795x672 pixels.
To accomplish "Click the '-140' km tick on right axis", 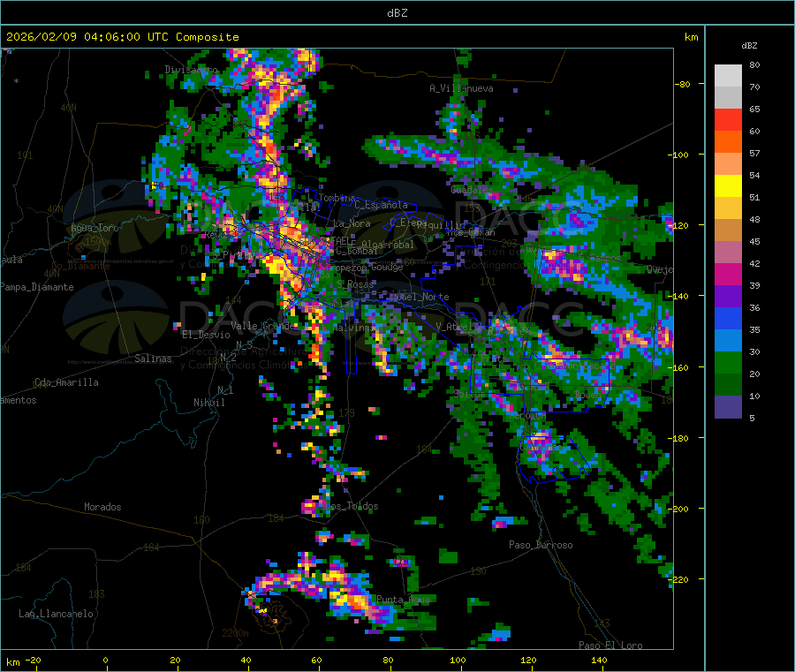I will pyautogui.click(x=678, y=297).
